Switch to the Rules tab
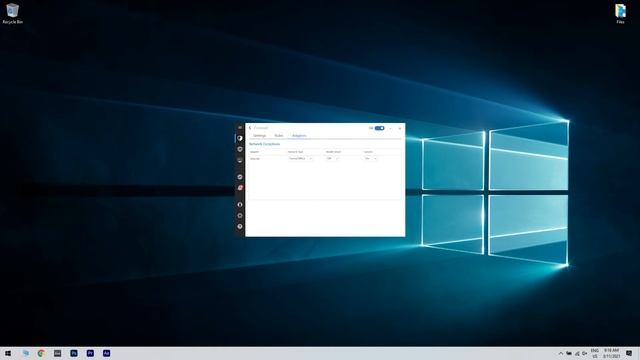 coord(279,136)
